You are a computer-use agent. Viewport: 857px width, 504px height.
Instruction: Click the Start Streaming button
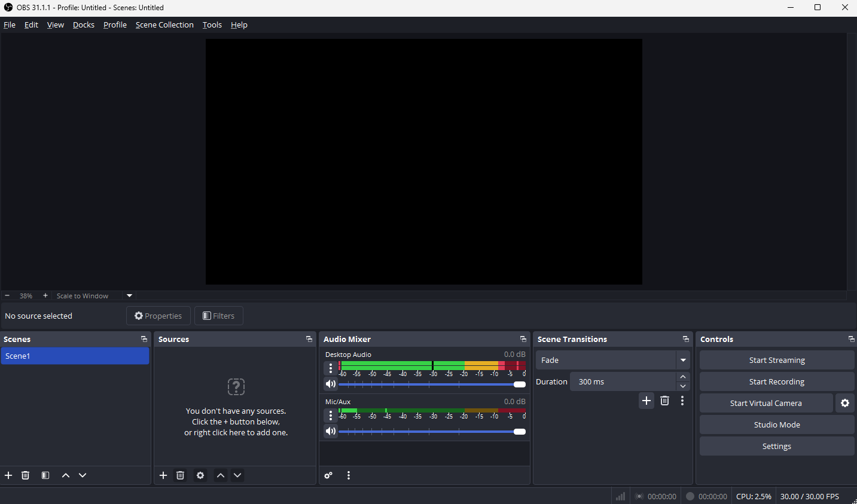pos(776,360)
